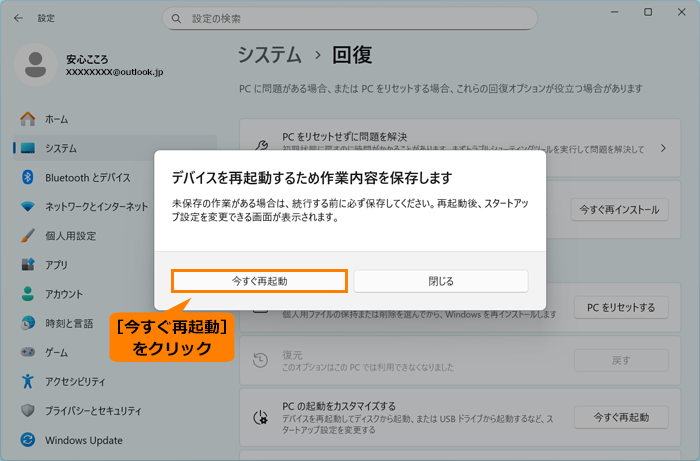Click the 閉じる button in the dialog
The height and width of the screenshot is (461, 700).
point(441,281)
